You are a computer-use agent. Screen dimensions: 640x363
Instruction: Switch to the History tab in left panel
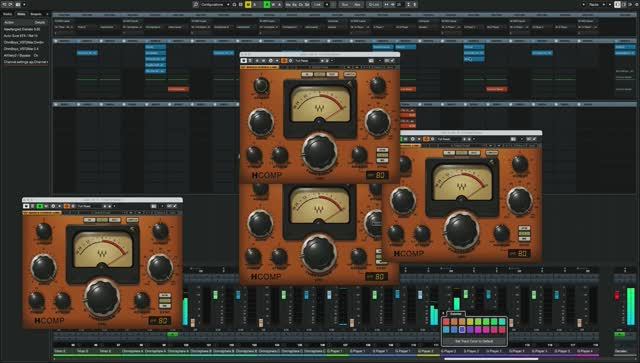tap(21, 14)
